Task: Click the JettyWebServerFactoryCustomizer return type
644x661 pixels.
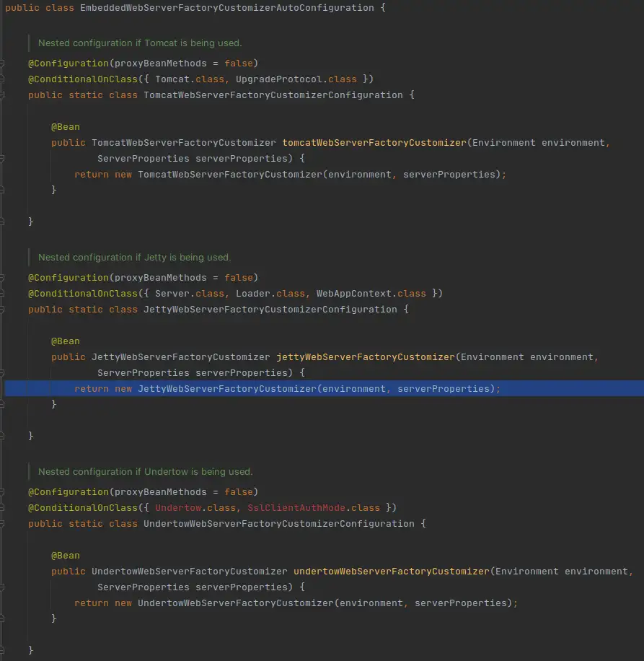Action: point(181,357)
